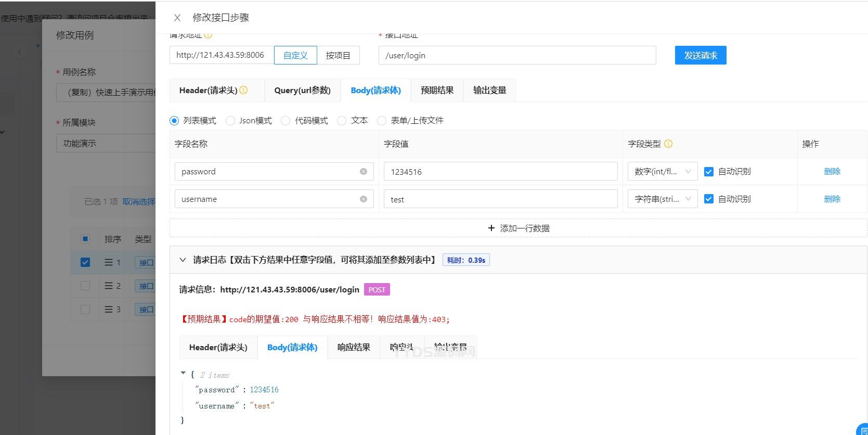Click the 发送请求 button
Image resolution: width=868 pixels, height=435 pixels.
point(700,56)
